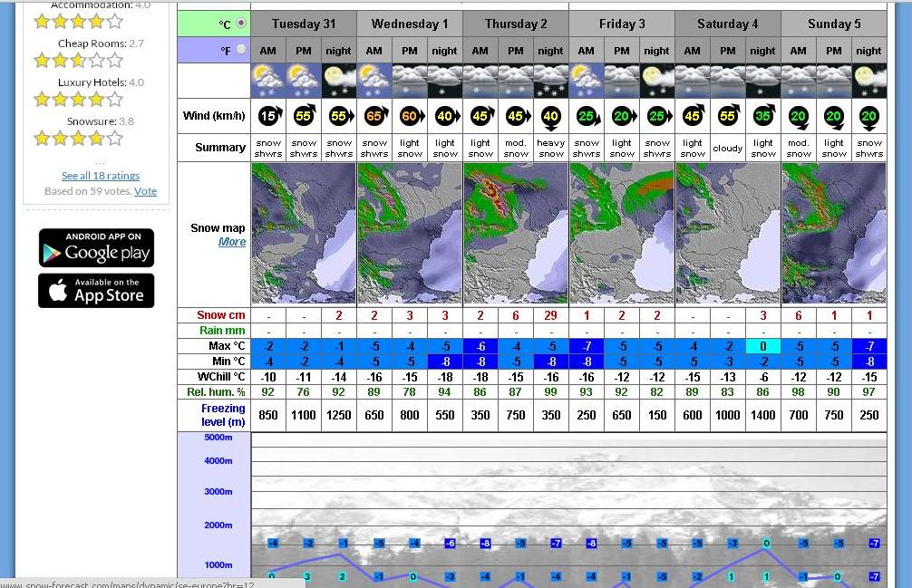The image size is (912, 588).
Task: Click the Freezing level (m) label
Action: [223, 415]
